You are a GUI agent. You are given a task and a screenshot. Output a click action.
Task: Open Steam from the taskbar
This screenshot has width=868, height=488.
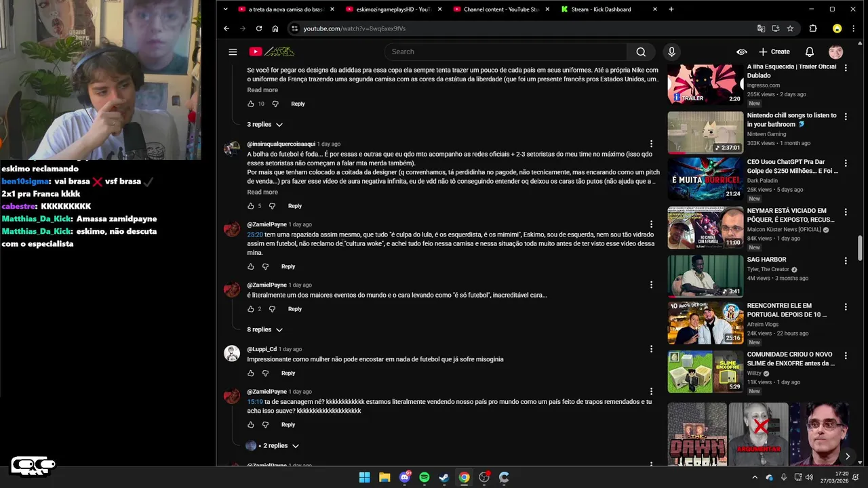coord(444,477)
